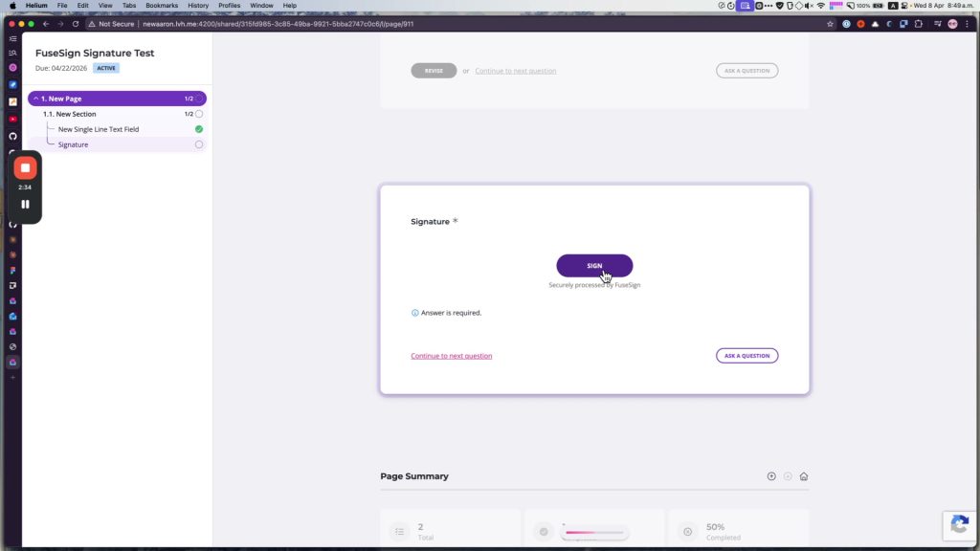Click the Wi-Fi icon in menu bar
Viewport: 980px width, 551px height.
(x=820, y=6)
